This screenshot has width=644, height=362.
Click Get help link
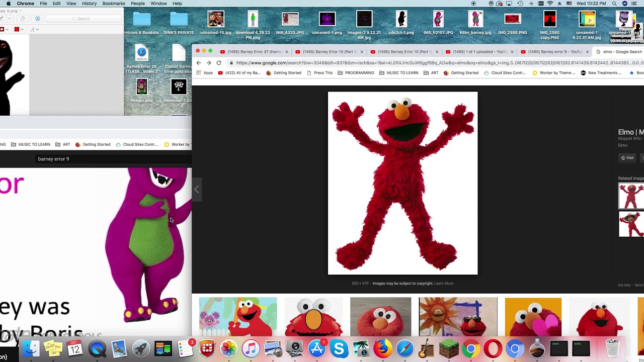(x=624, y=285)
